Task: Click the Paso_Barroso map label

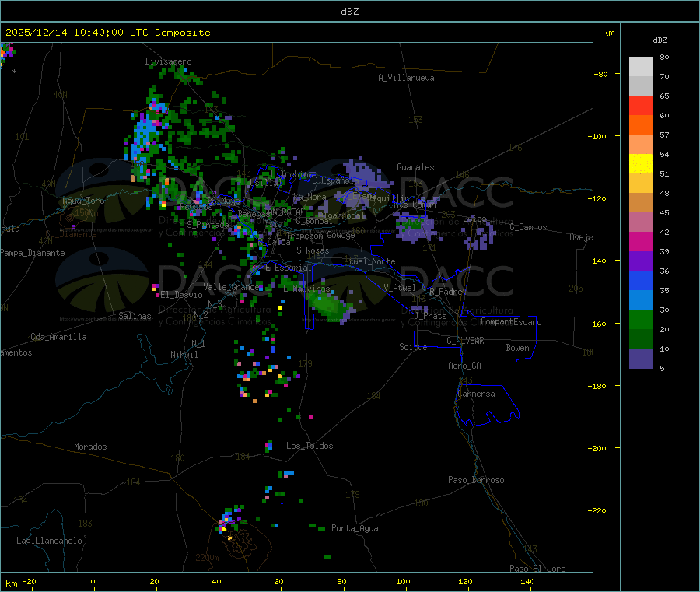Action: point(476,480)
